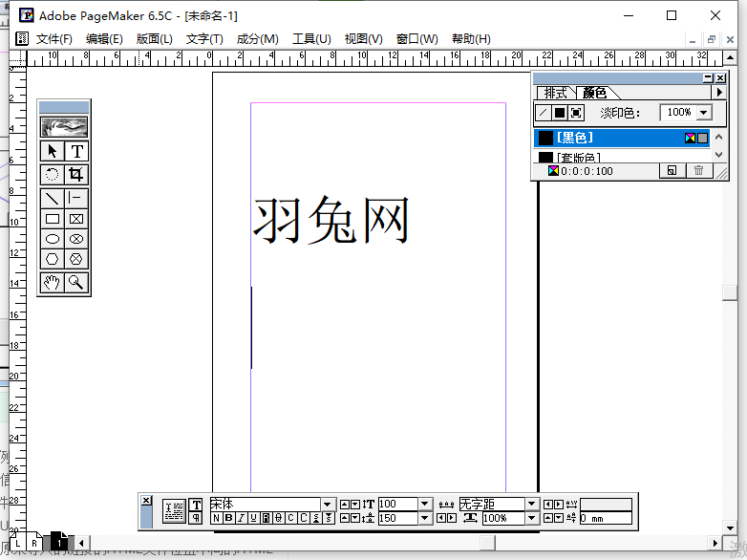Select the Cropping tool

pos(76,174)
